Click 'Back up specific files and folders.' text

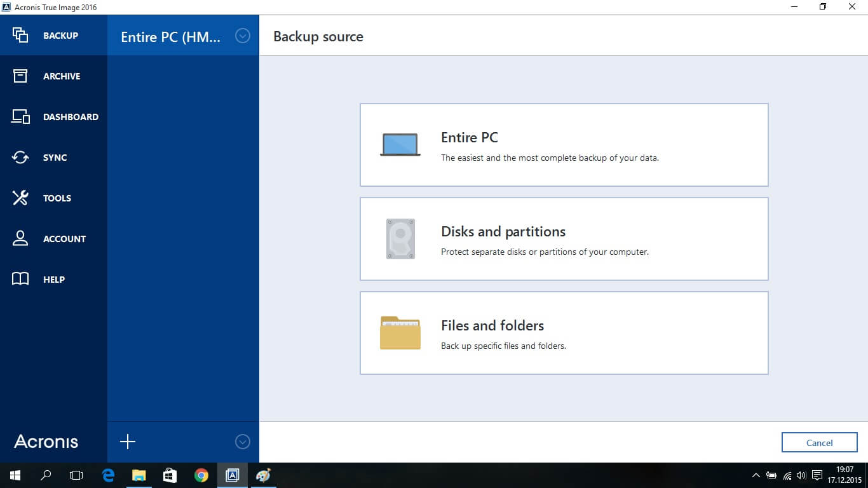click(503, 346)
